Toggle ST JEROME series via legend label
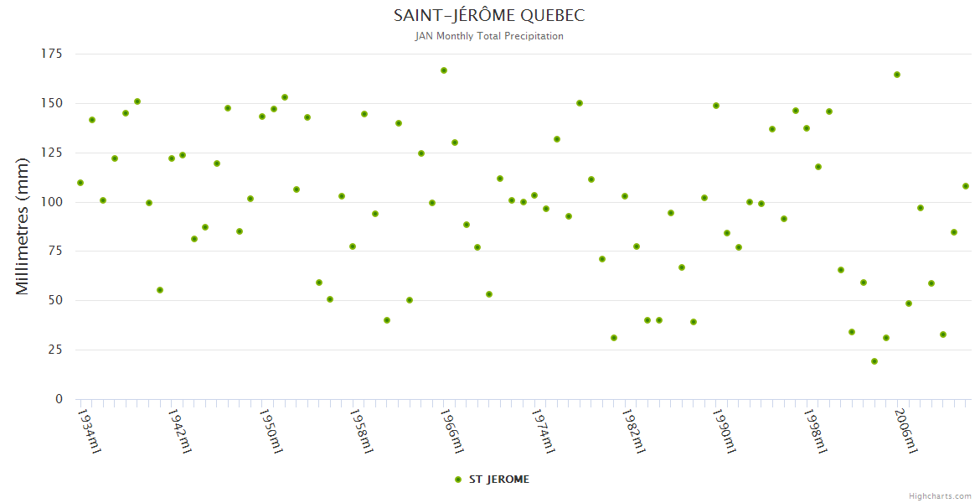This screenshot has width=980, height=503. coord(498,480)
